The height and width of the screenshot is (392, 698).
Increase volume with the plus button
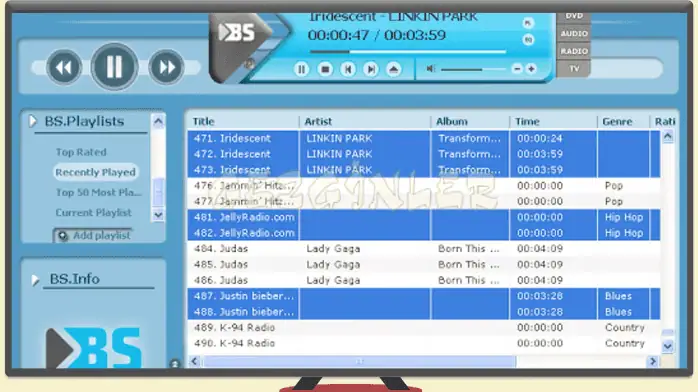tap(531, 69)
